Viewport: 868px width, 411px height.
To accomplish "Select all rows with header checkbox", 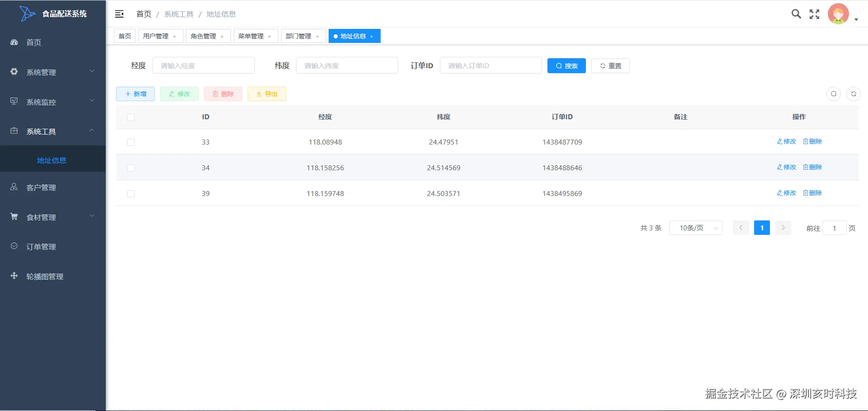I will point(131,117).
